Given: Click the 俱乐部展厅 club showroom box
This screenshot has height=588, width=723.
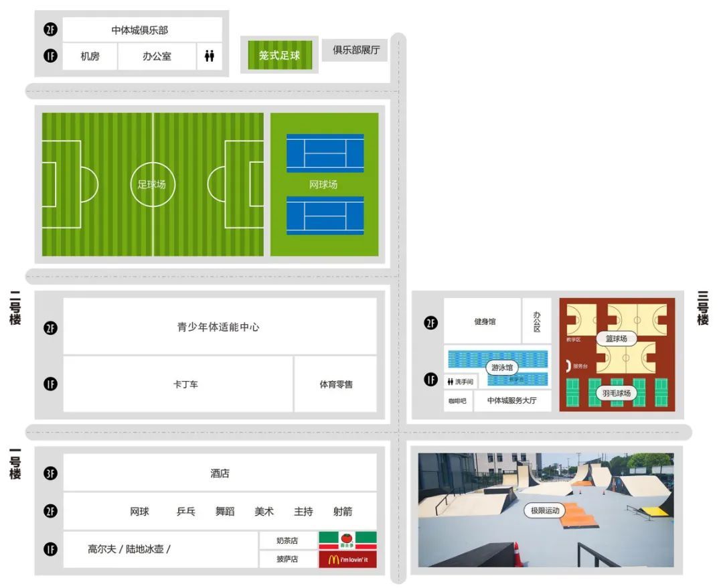Looking at the screenshot, I should (x=356, y=50).
